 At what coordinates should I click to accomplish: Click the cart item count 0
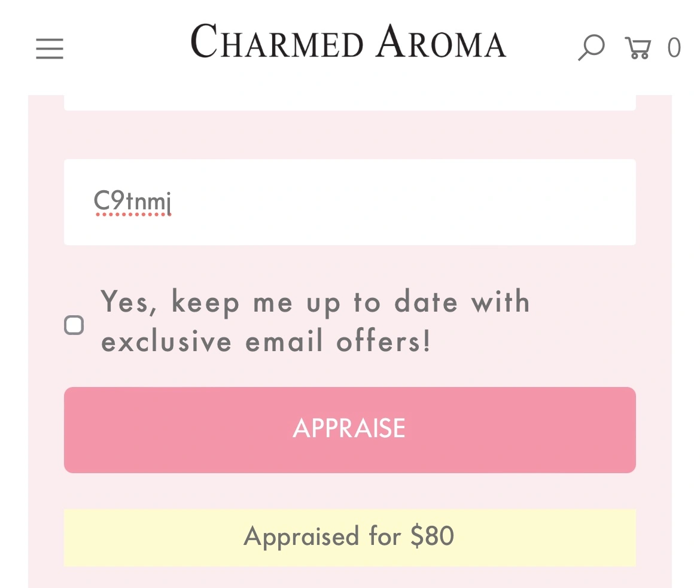click(674, 48)
